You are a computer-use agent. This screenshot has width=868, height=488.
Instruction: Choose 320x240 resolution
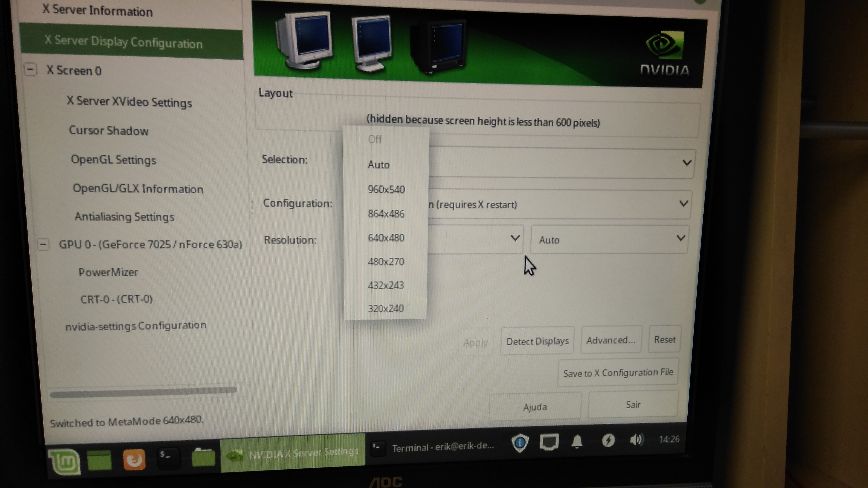pos(385,308)
